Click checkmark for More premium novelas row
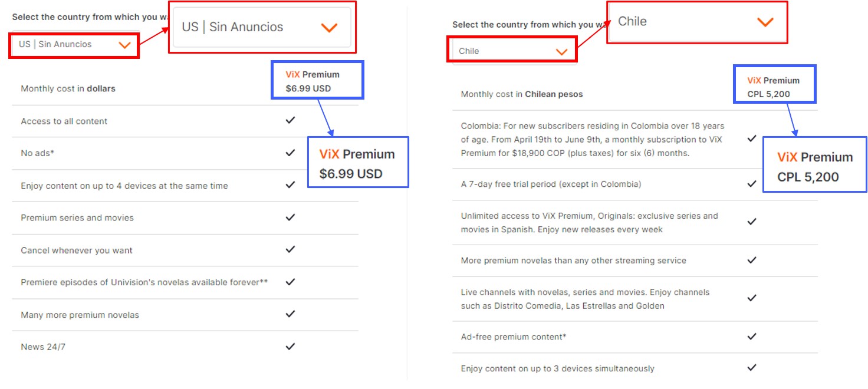This screenshot has width=868, height=389. click(752, 260)
